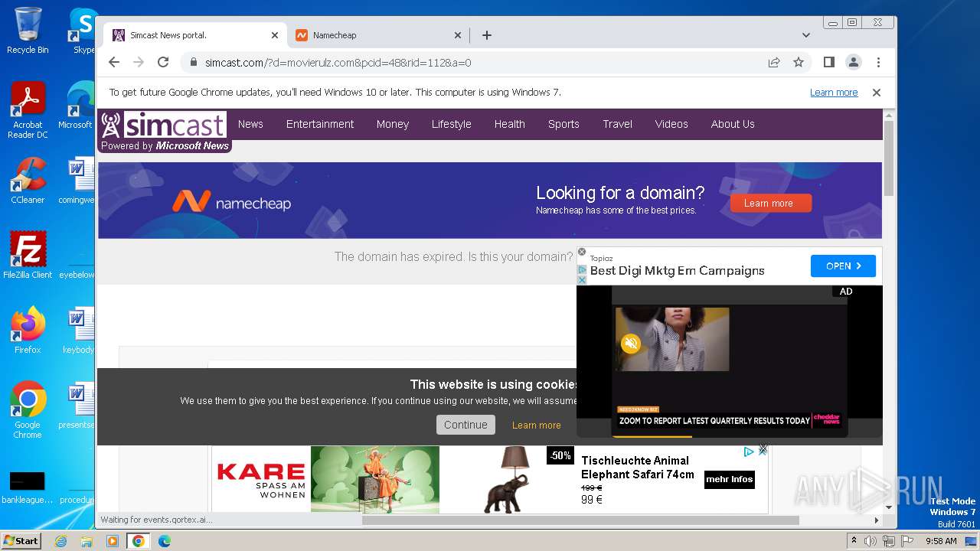Close the KARE ad with X icon

[x=763, y=450]
